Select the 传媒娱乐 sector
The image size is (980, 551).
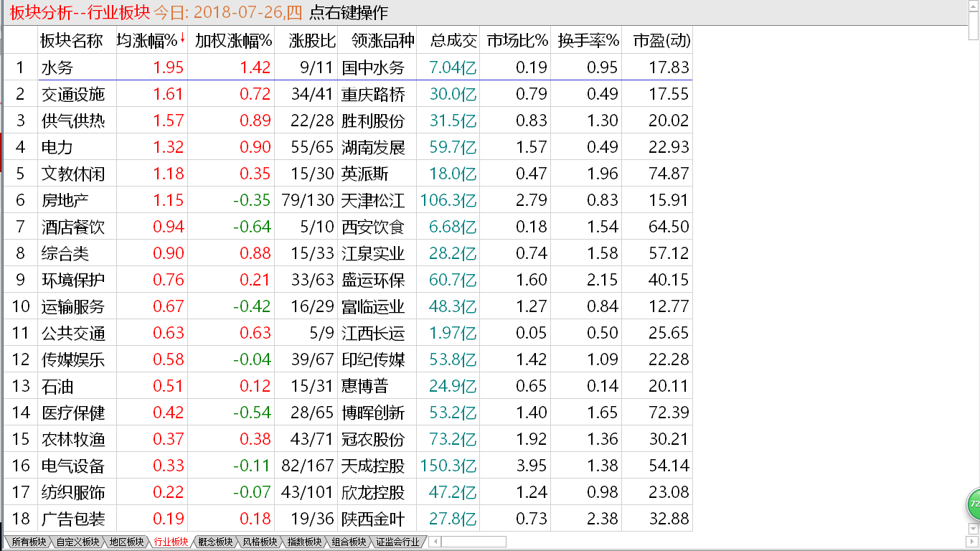point(73,359)
